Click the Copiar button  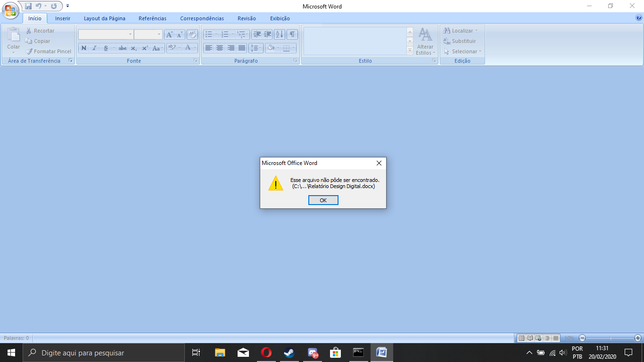38,41
